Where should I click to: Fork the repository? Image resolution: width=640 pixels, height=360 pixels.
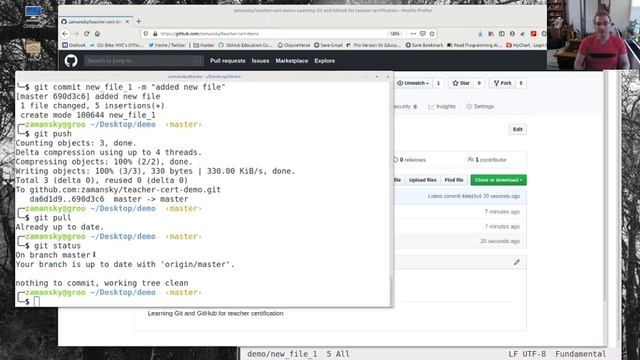(502, 83)
